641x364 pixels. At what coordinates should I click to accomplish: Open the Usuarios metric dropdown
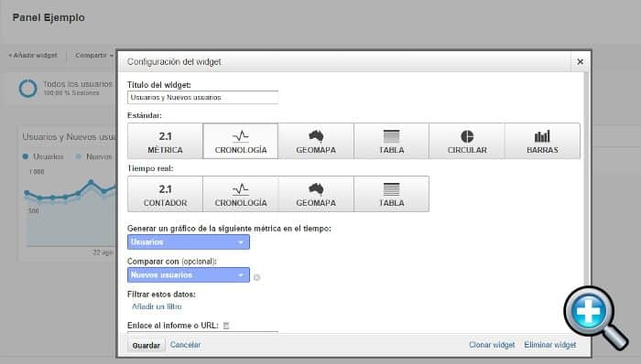point(189,242)
